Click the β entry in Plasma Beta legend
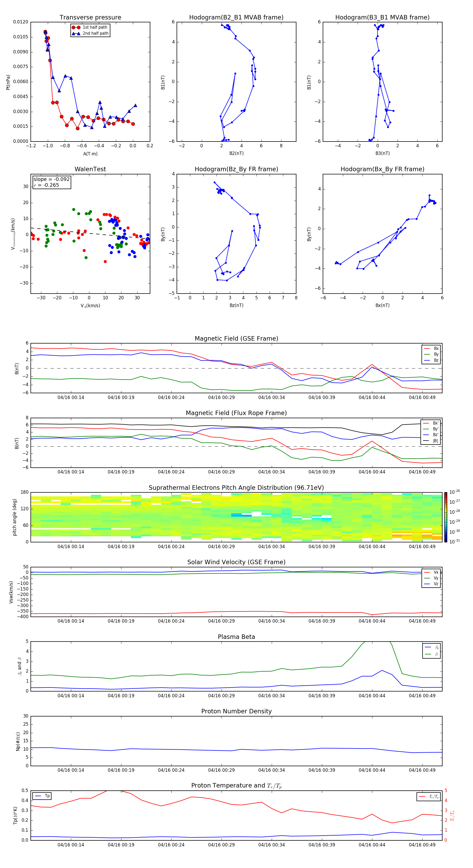 point(431,654)
